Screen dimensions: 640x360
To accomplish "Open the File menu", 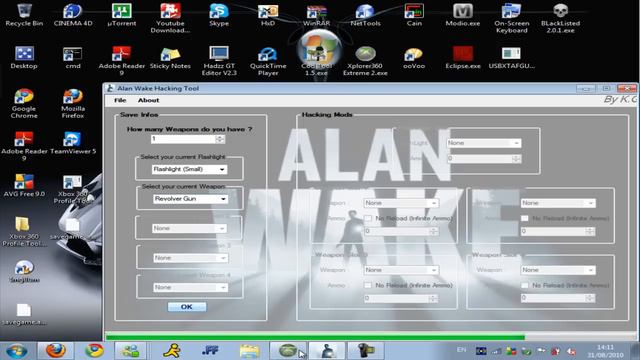I will (x=120, y=100).
